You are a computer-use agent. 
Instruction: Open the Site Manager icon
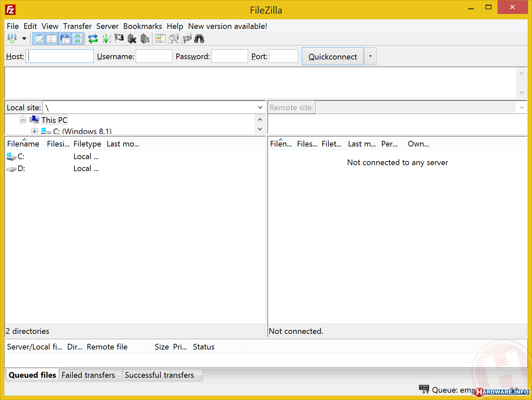point(12,39)
